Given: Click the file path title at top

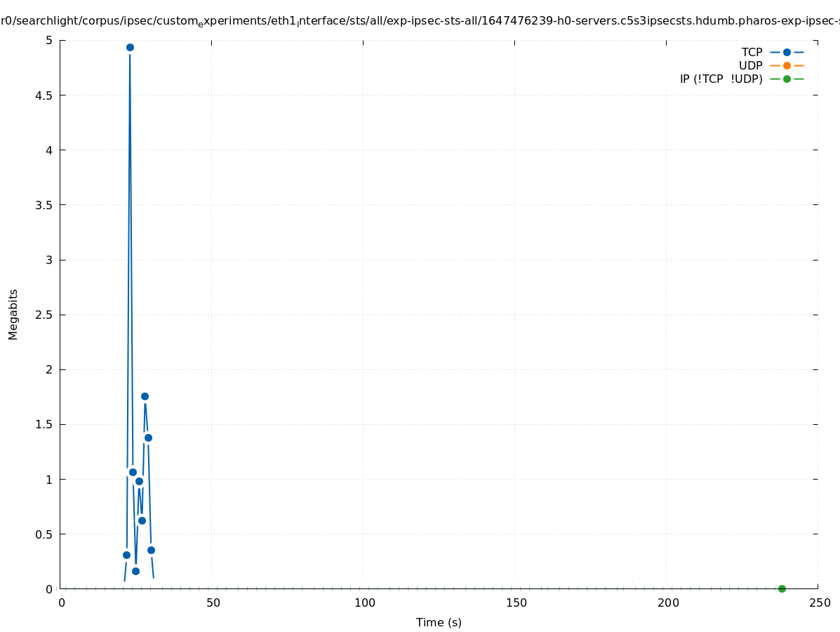Looking at the screenshot, I should pyautogui.click(x=420, y=22).
